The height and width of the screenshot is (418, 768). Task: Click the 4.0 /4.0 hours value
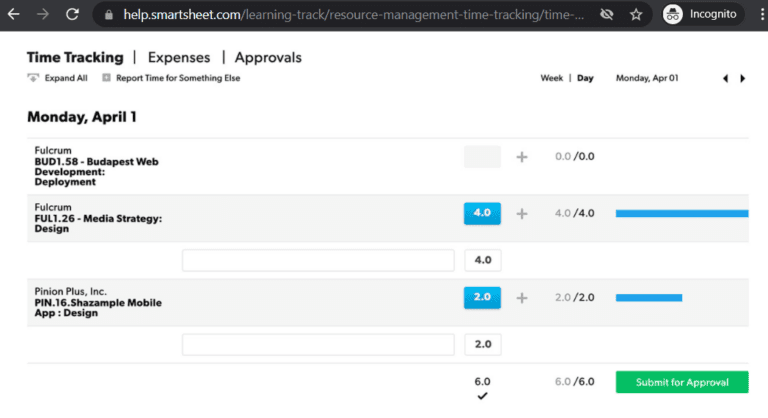click(x=575, y=213)
